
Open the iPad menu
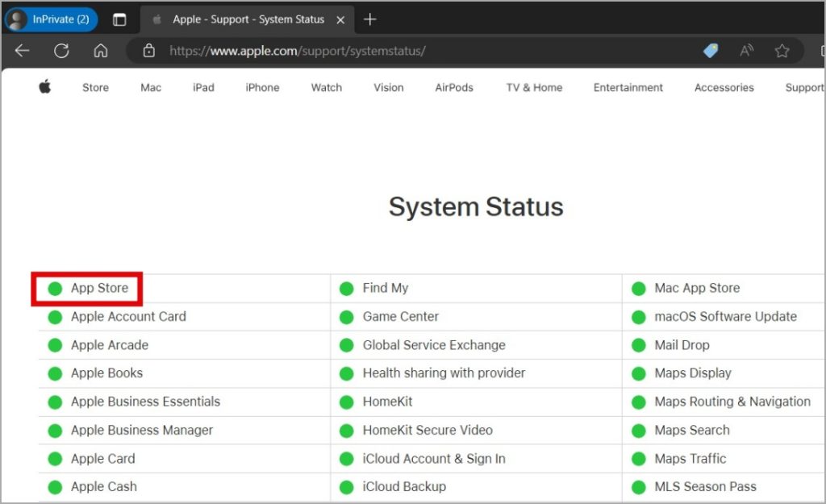click(203, 87)
